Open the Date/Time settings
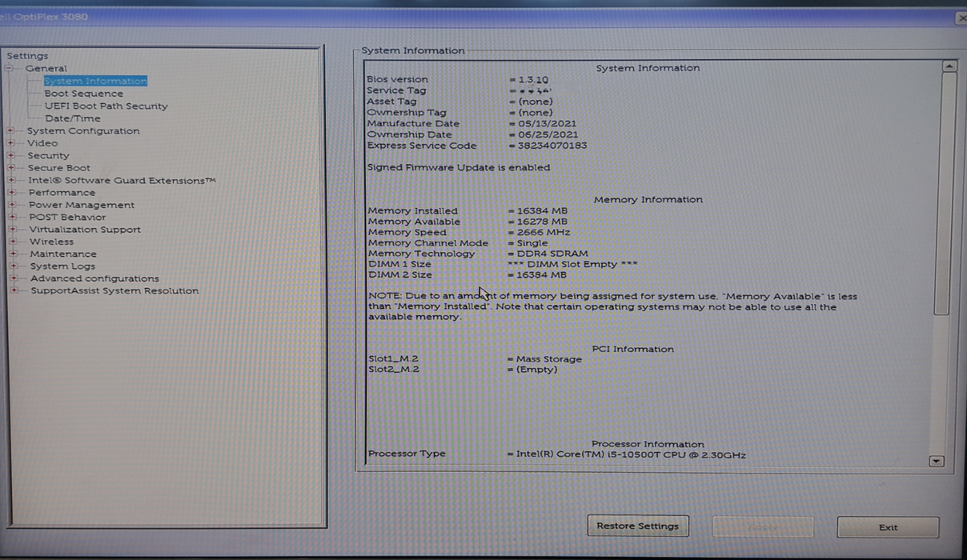This screenshot has height=560, width=967. tap(73, 118)
